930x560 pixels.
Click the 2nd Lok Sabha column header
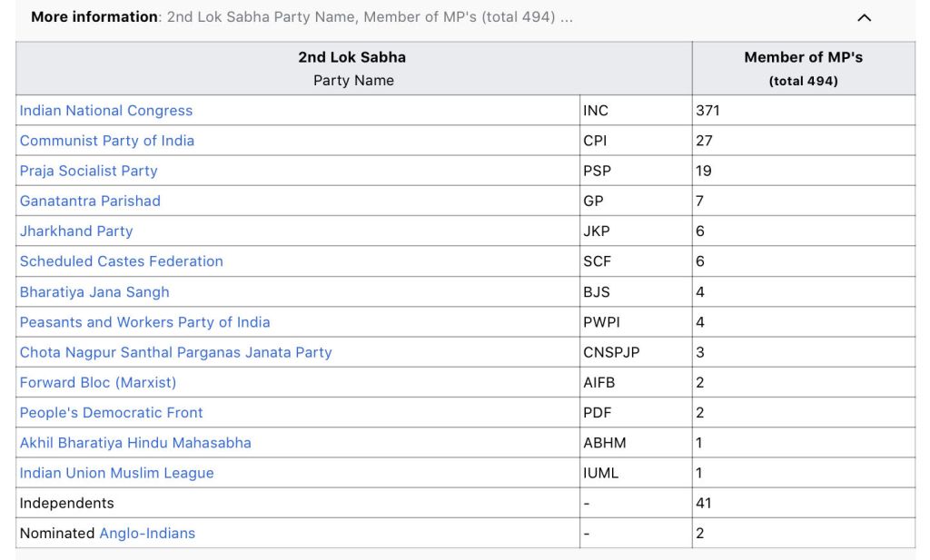tap(352, 57)
